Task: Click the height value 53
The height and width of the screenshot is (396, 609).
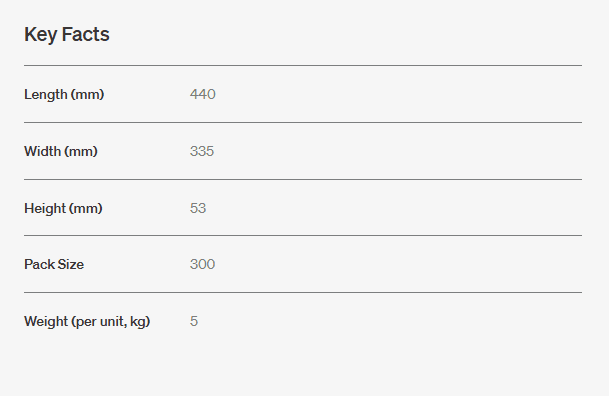Action: click(198, 208)
